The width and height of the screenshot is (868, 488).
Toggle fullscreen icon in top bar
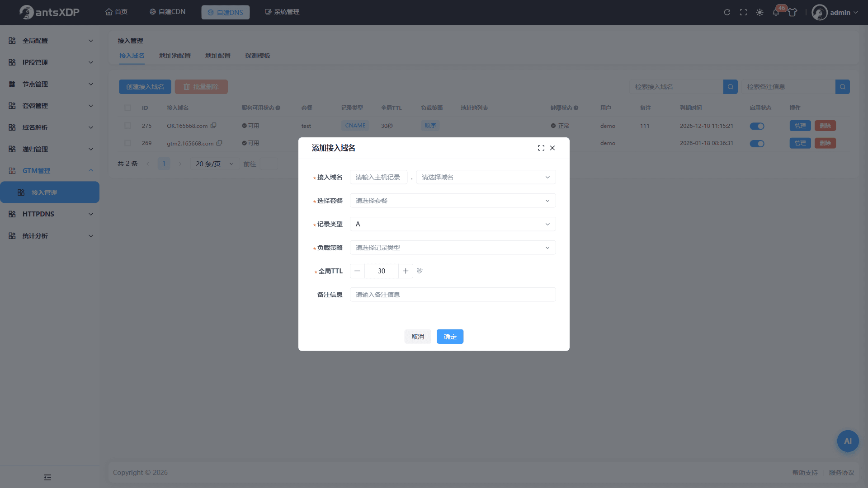point(743,12)
